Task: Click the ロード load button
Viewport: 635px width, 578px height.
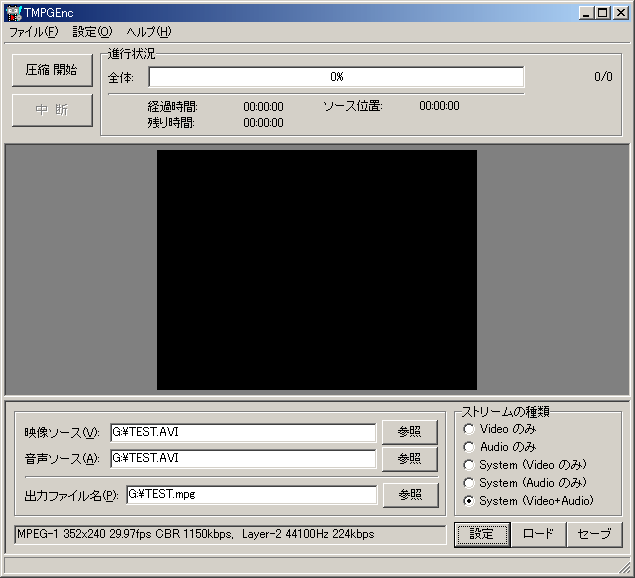Action: click(x=538, y=534)
